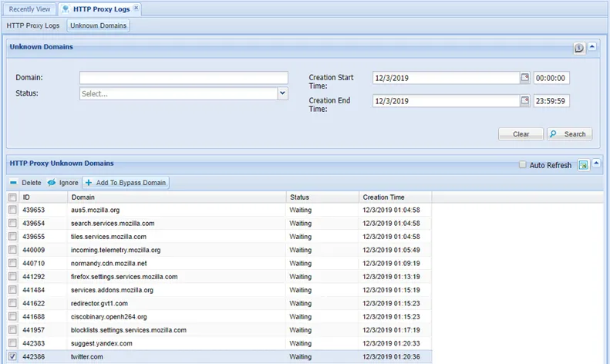The width and height of the screenshot is (610, 364).
Task: Sort by the Creation Time column header
Action: click(396, 197)
